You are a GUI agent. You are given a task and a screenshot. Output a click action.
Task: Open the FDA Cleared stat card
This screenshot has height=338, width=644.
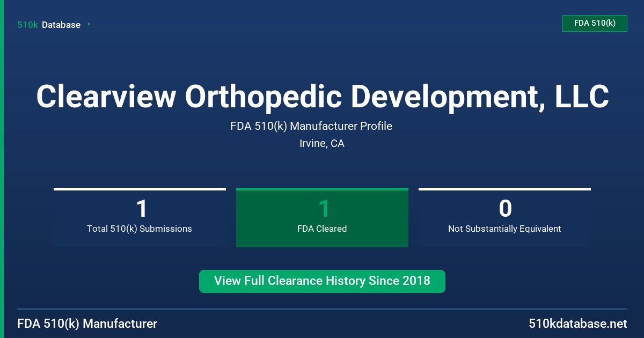322,217
